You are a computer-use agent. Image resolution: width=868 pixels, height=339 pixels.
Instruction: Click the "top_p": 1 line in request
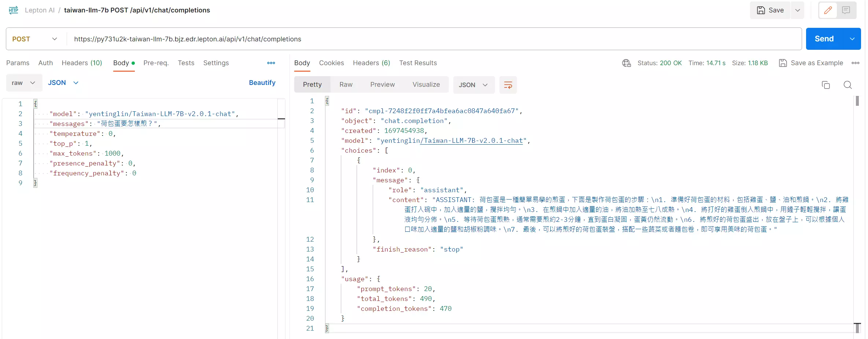[x=71, y=144]
